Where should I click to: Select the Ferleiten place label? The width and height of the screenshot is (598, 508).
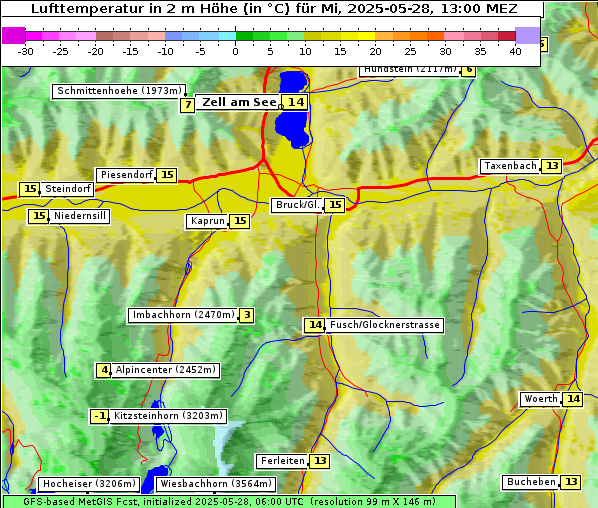click(x=282, y=461)
